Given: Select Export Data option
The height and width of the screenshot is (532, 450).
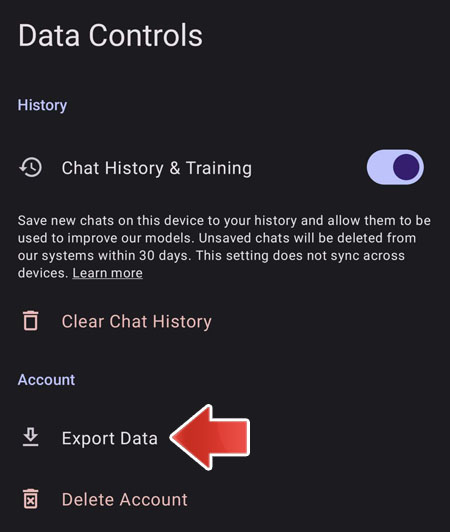Looking at the screenshot, I should coord(110,438).
